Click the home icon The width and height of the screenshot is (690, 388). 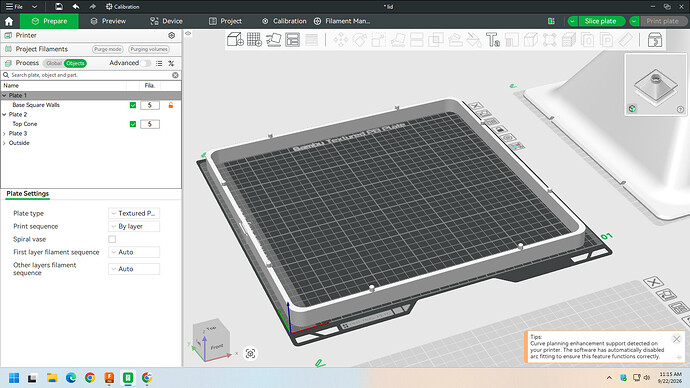(x=9, y=21)
